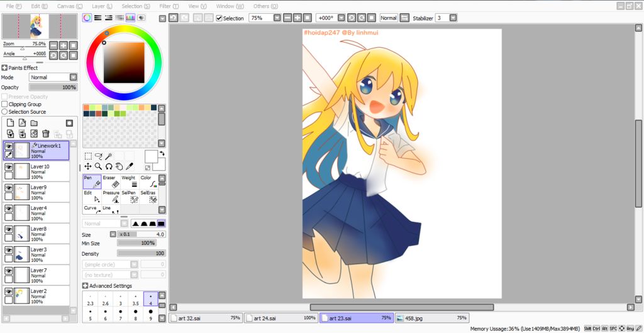The width and height of the screenshot is (644, 333).
Task: Open the Stabilizer value dropdown
Action: tap(453, 18)
